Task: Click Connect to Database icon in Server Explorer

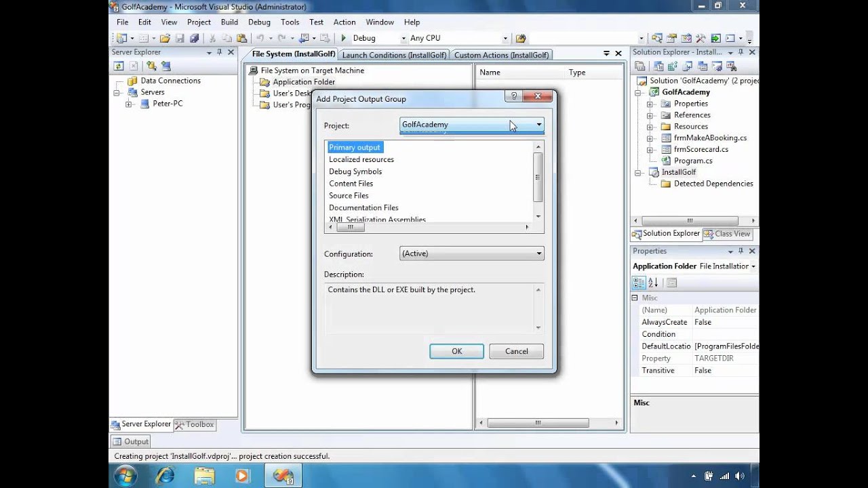Action: click(151, 66)
